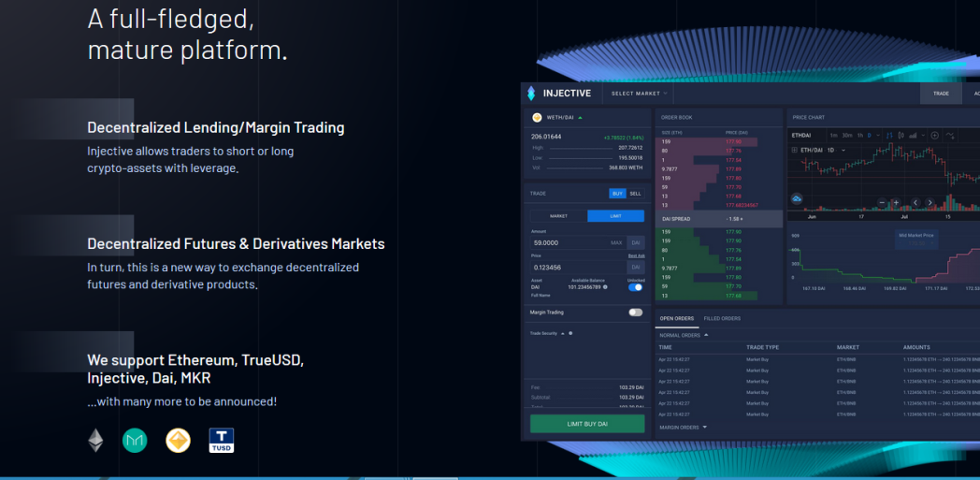The image size is (980, 480).
Task: Click the square legend icon beside ETH/DAI
Action: click(794, 150)
